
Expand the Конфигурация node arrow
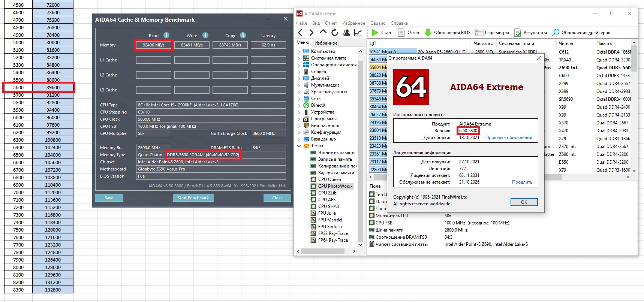click(x=299, y=132)
